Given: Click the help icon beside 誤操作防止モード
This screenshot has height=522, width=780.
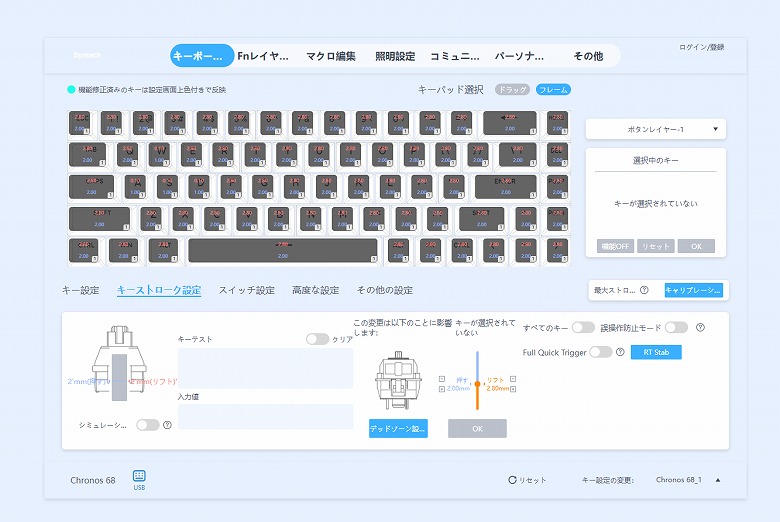Looking at the screenshot, I should point(700,327).
